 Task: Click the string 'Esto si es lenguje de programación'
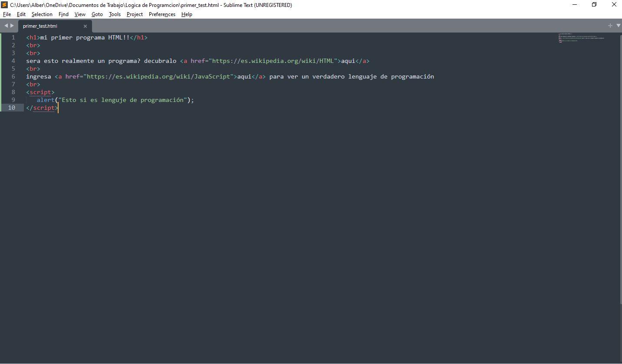(122, 100)
